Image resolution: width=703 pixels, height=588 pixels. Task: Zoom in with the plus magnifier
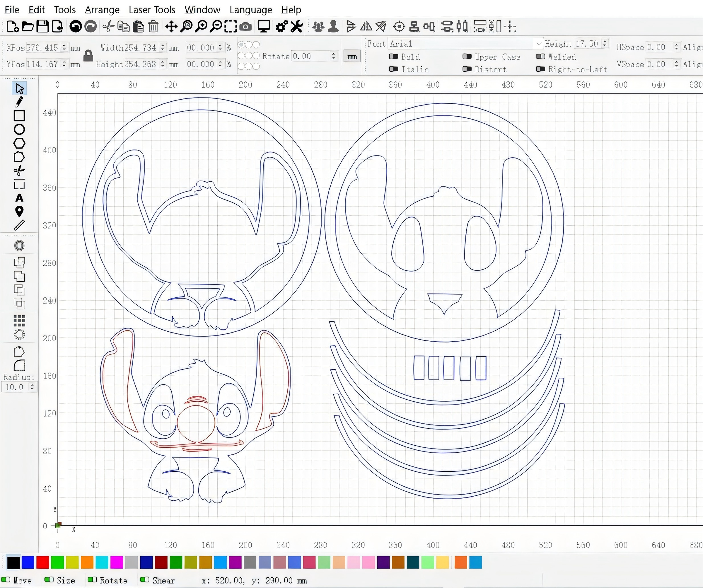(x=201, y=26)
